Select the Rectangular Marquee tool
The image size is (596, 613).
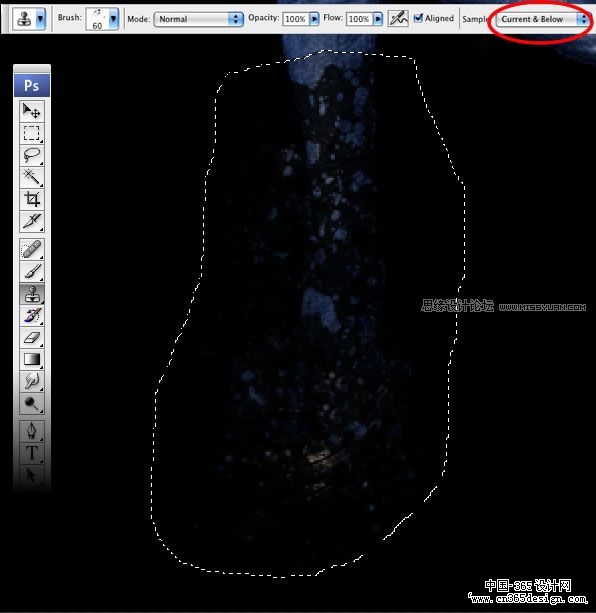click(32, 133)
